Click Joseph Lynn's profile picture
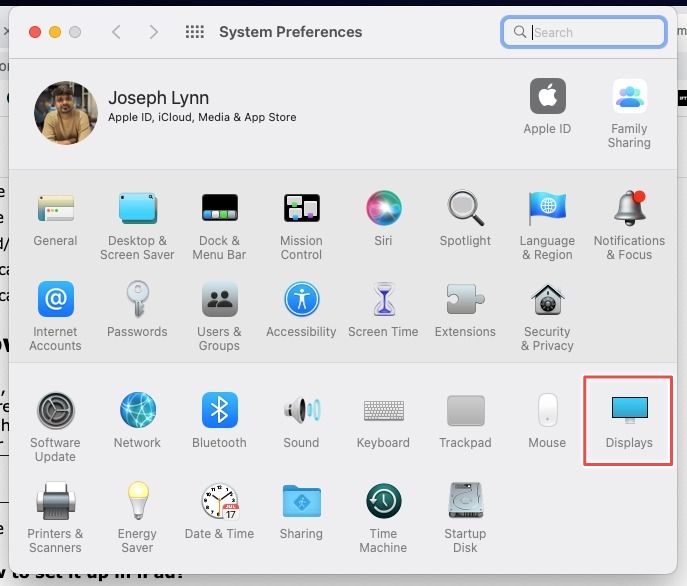This screenshot has width=687, height=586. click(66, 113)
